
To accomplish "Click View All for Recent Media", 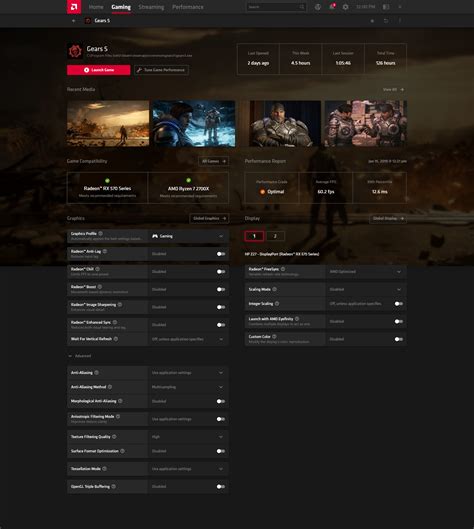I will 393,89.
